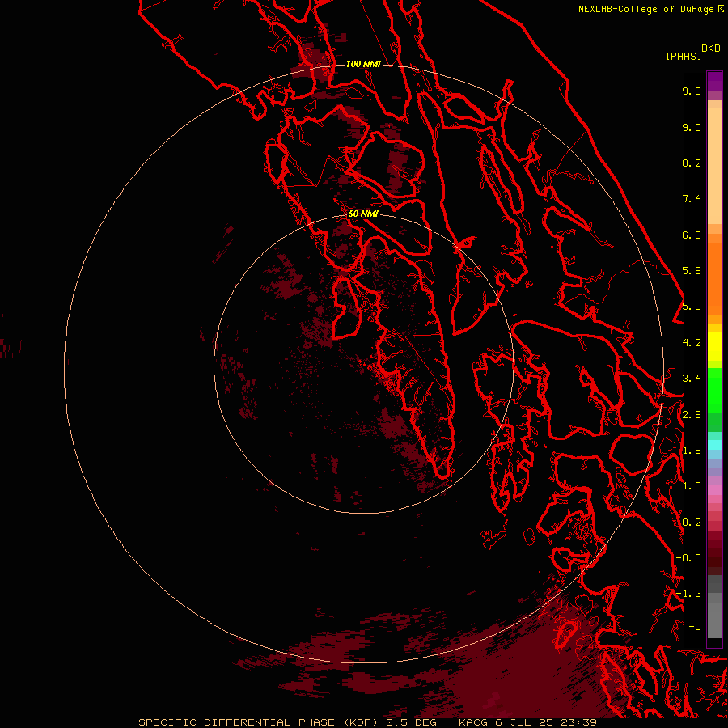This screenshot has height=728, width=728.
Task: Click the 0.2 scale value
Action: [x=692, y=523]
